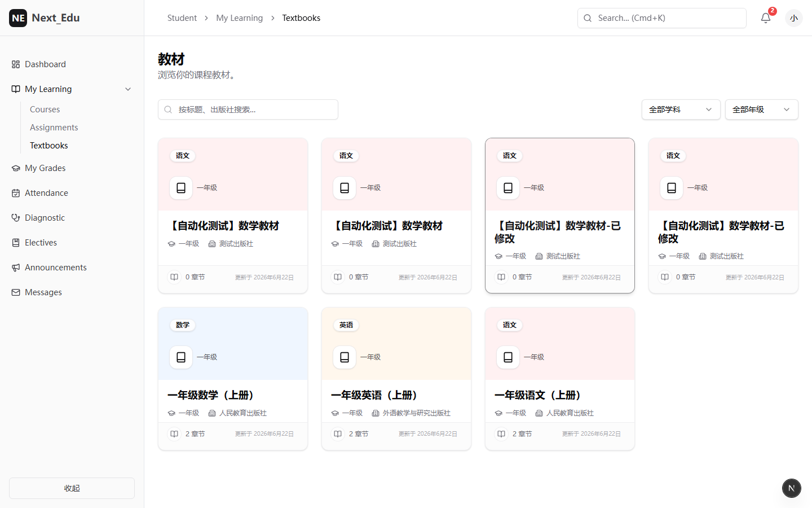Click the Electives bookmark icon
The height and width of the screenshot is (508, 812).
16,243
